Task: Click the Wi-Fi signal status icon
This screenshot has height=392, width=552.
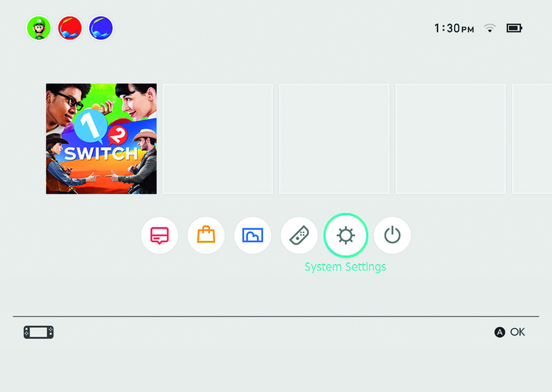Action: pos(490,28)
